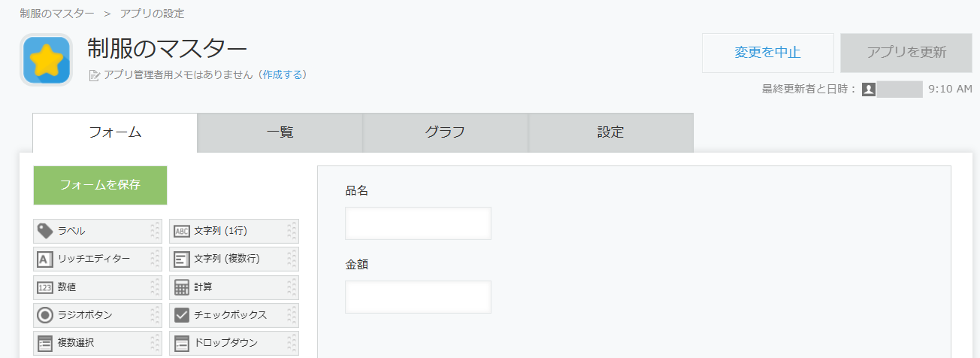Go to the 設定 tab
This screenshot has height=358, width=980.
coord(610,132)
